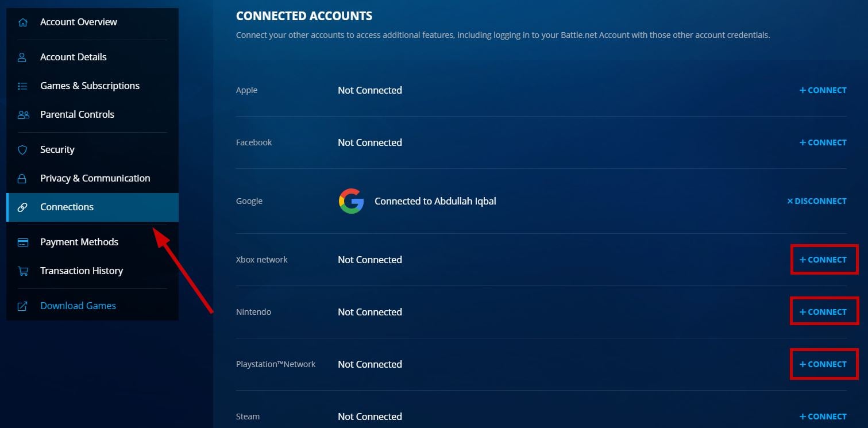Click the Games & Subscriptions list icon
This screenshot has width=868, height=428.
point(23,86)
